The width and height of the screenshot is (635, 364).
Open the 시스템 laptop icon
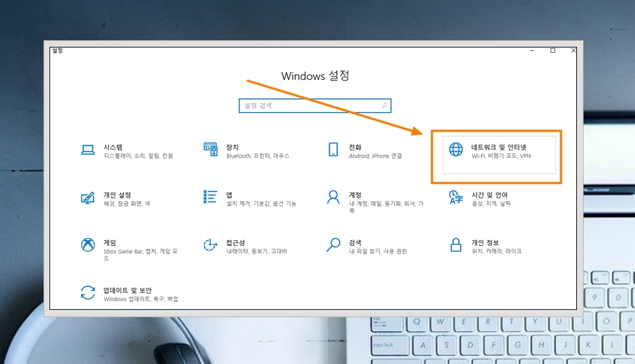tap(88, 150)
